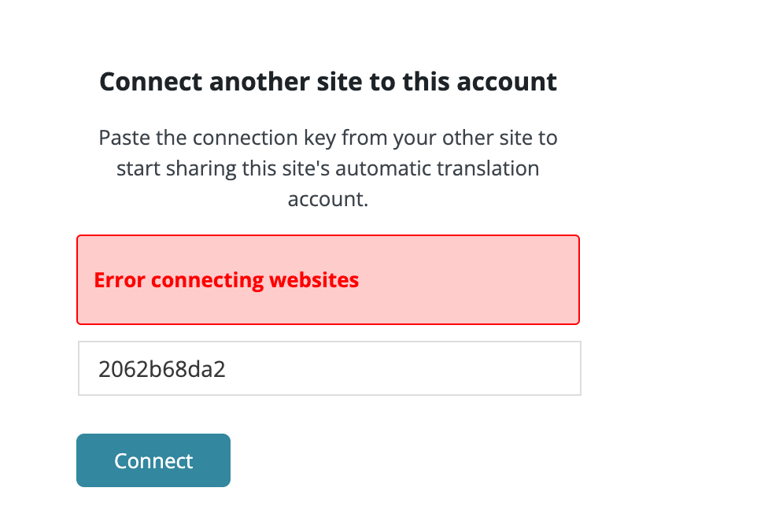Image resolution: width=757 pixels, height=532 pixels.
Task: Click the Paste the connection key description
Action: (328, 168)
